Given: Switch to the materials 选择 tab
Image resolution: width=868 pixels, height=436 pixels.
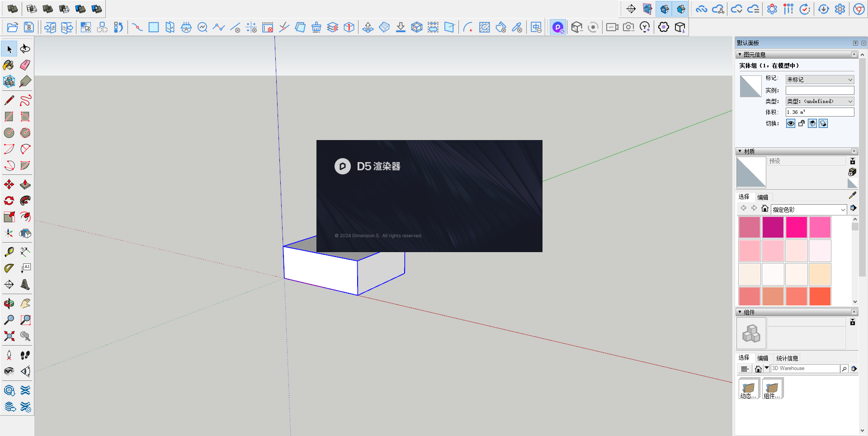Looking at the screenshot, I should [x=744, y=197].
